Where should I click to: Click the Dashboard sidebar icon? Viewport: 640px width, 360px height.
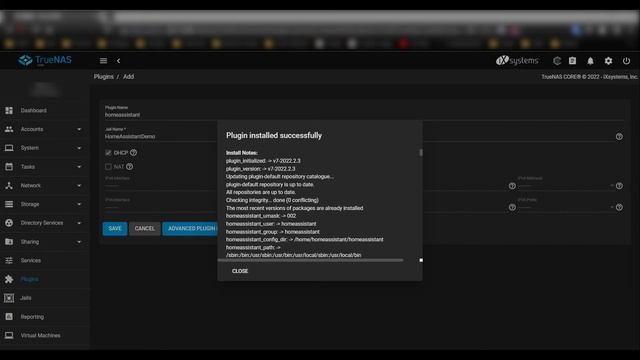pyautogui.click(x=9, y=111)
